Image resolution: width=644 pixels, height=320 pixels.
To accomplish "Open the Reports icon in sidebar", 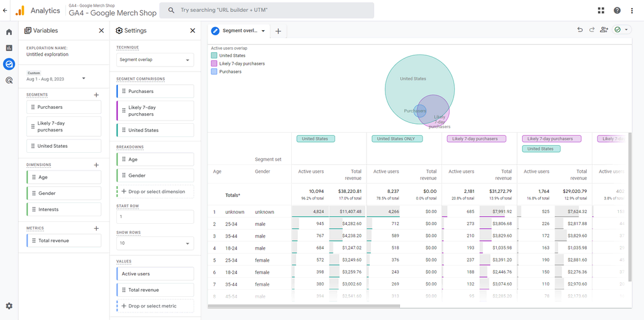I will click(9, 48).
